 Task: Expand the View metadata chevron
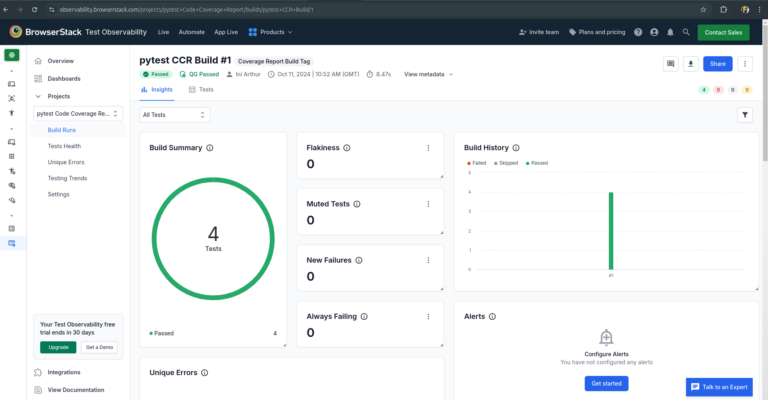[451, 74]
